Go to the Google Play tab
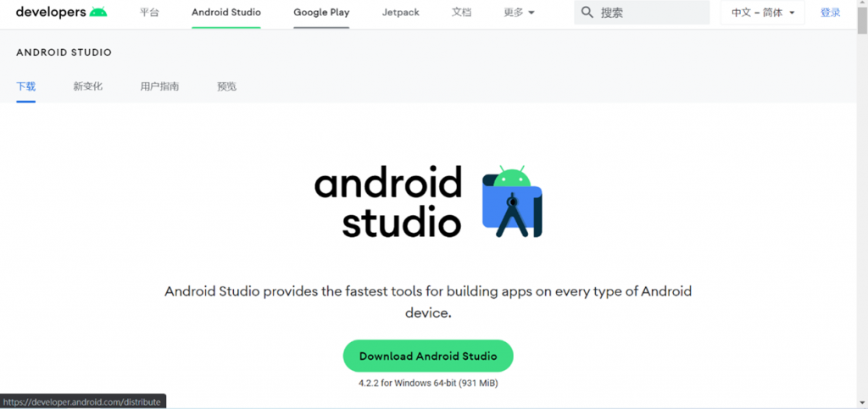The image size is (868, 409). click(x=321, y=12)
